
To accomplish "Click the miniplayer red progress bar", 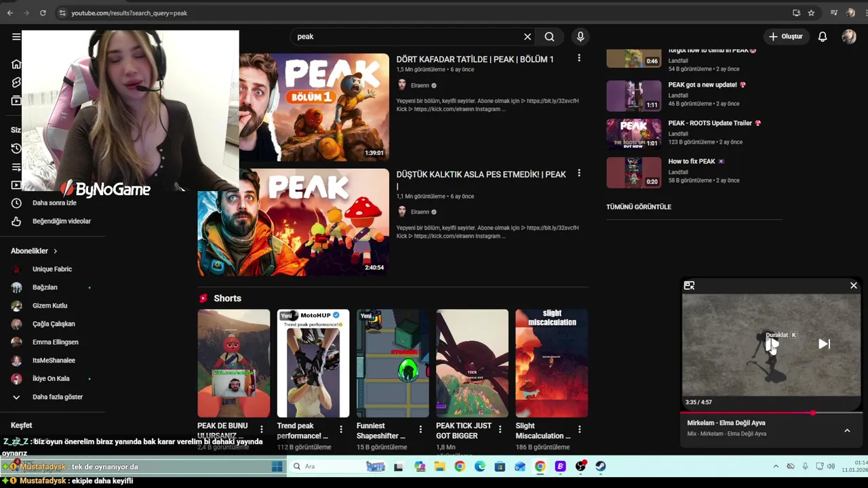I will click(772, 412).
